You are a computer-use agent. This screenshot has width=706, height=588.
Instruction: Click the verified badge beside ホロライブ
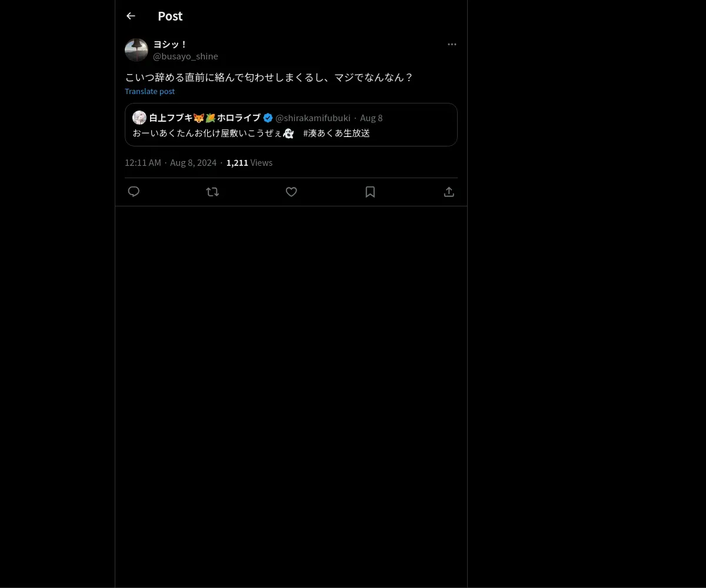[x=268, y=118]
